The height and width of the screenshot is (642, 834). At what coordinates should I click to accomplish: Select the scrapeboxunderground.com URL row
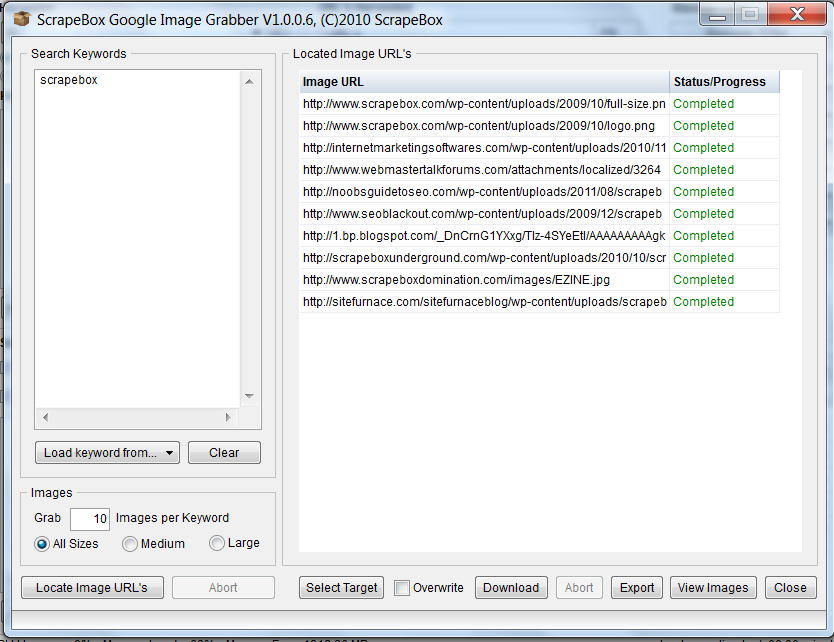click(x=539, y=258)
